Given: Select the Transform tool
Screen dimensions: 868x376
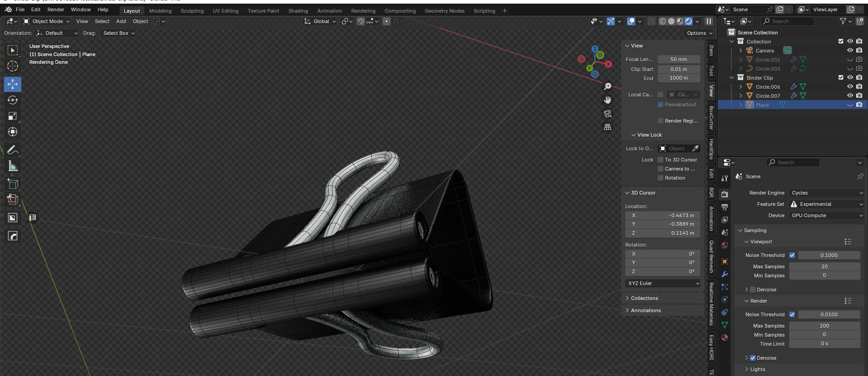Looking at the screenshot, I should (13, 132).
